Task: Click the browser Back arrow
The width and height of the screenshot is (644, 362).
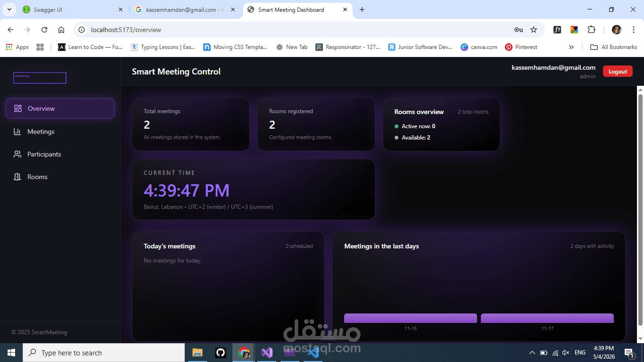Action: 10,30
